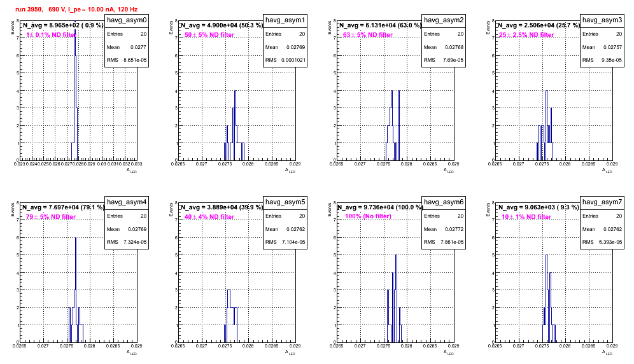Screen dimensions: 634x364
Task: Select Mean value 0.02769 in havg_asym4 box
Action: tap(137, 229)
